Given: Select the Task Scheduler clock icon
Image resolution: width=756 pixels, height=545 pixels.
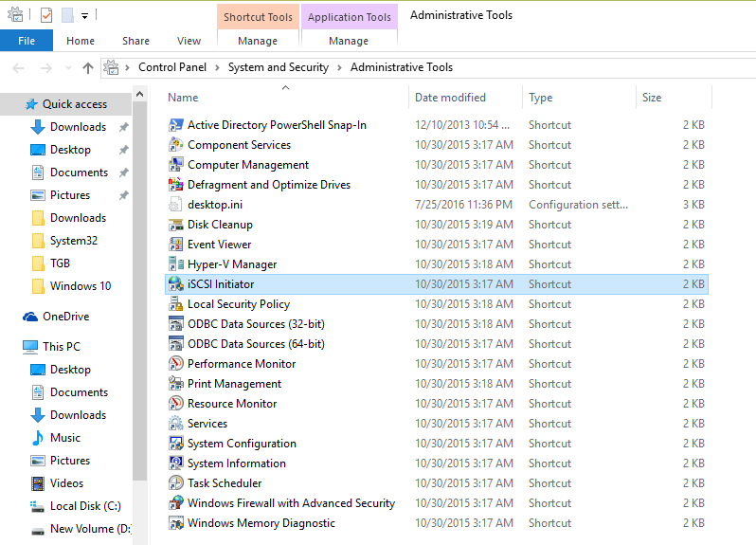Looking at the screenshot, I should coord(175,482).
